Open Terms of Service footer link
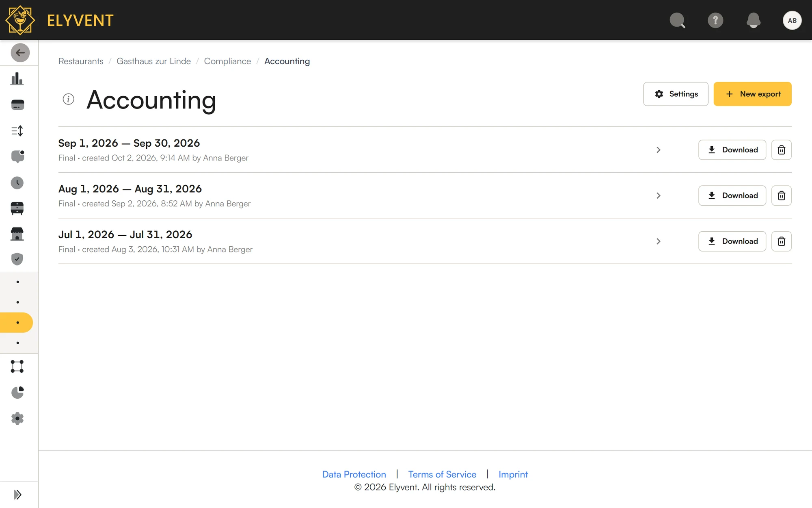Viewport: 812px width, 508px height. click(x=442, y=474)
